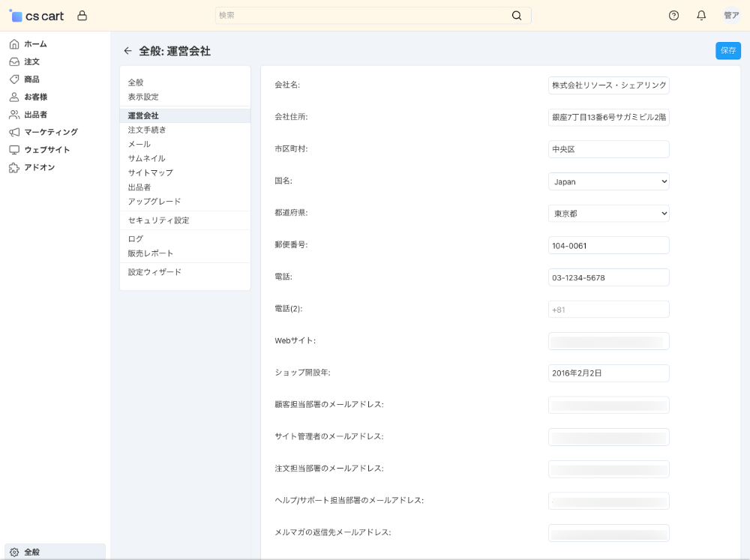
Task: Click the 全般 gear icon
Action: pyautogui.click(x=14, y=553)
